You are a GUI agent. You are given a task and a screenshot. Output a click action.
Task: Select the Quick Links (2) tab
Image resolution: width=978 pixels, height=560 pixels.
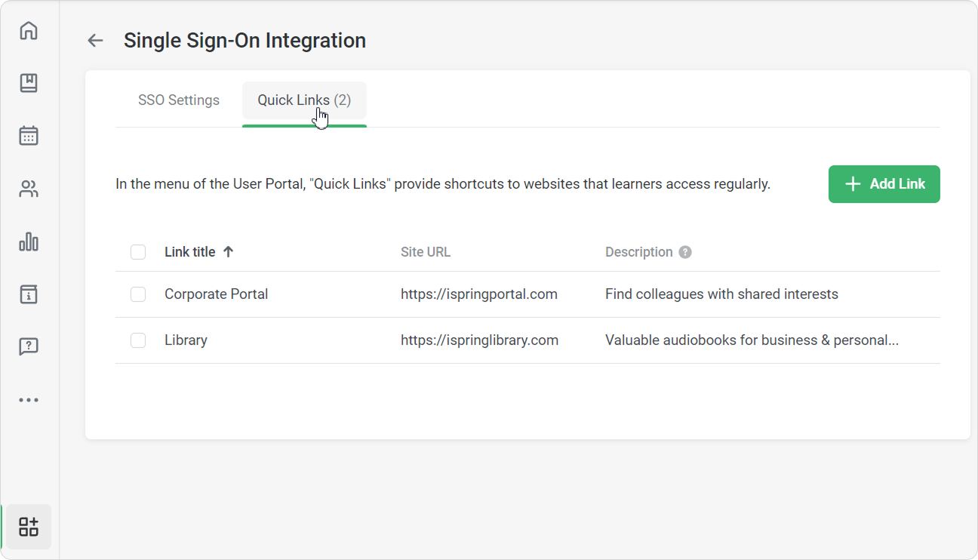304,100
